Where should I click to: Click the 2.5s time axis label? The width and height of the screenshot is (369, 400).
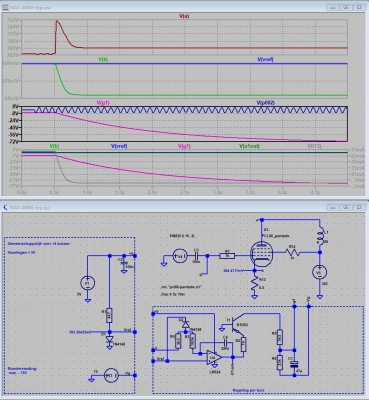(184, 192)
